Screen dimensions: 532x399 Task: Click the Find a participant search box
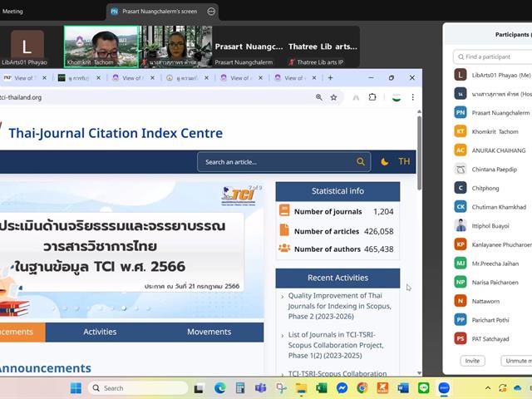[493, 57]
